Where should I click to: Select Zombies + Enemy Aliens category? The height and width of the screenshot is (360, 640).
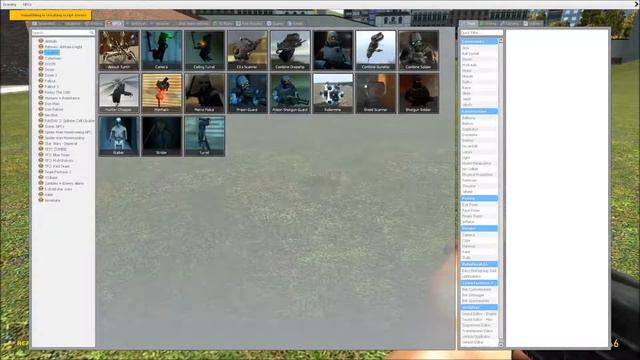(x=64, y=183)
